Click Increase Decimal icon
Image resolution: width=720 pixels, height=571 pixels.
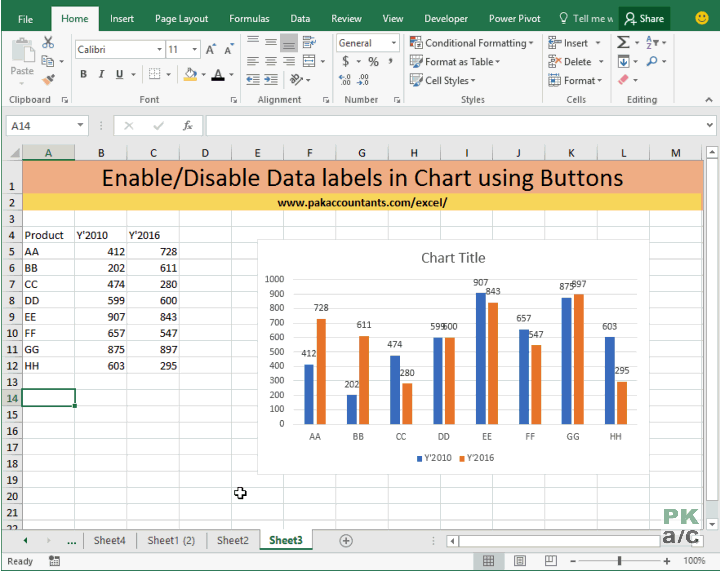click(x=345, y=80)
